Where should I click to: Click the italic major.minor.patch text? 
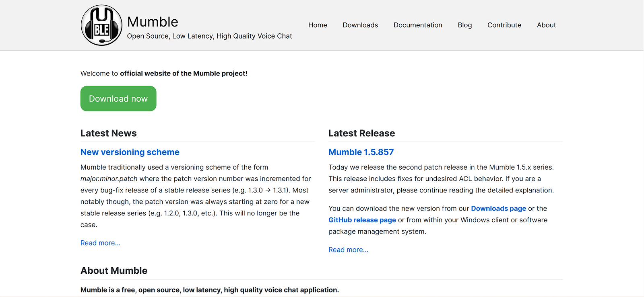109,178
